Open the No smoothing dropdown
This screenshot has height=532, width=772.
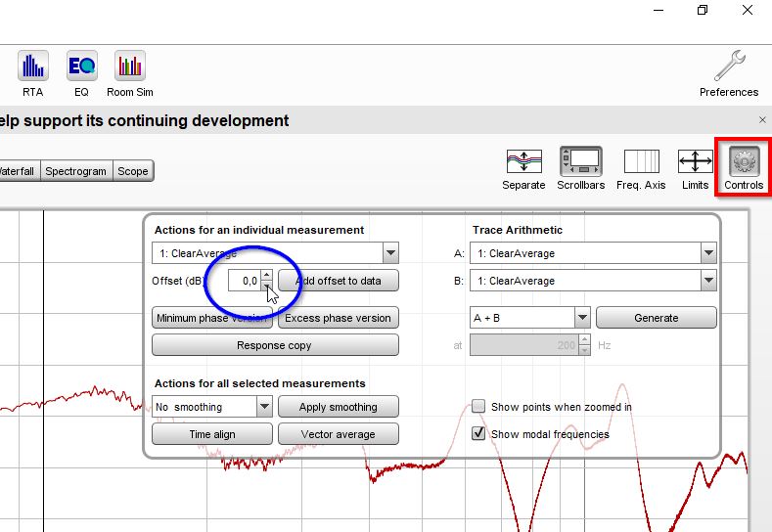tap(264, 407)
